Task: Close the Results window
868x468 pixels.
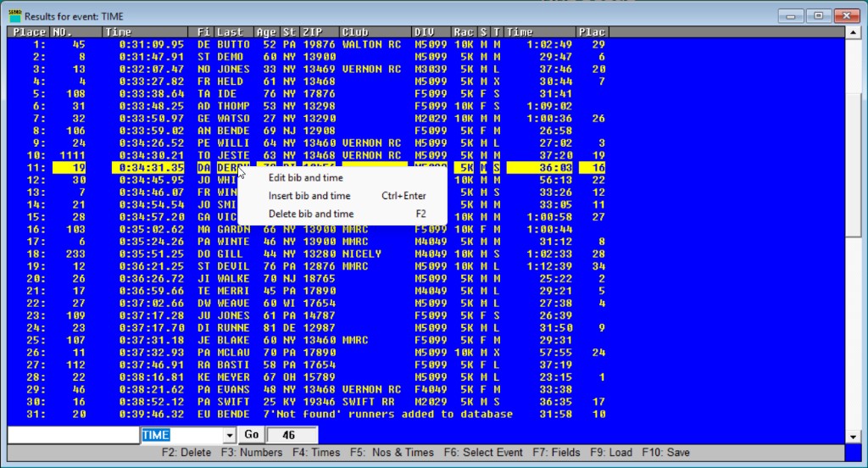Action: [846, 16]
